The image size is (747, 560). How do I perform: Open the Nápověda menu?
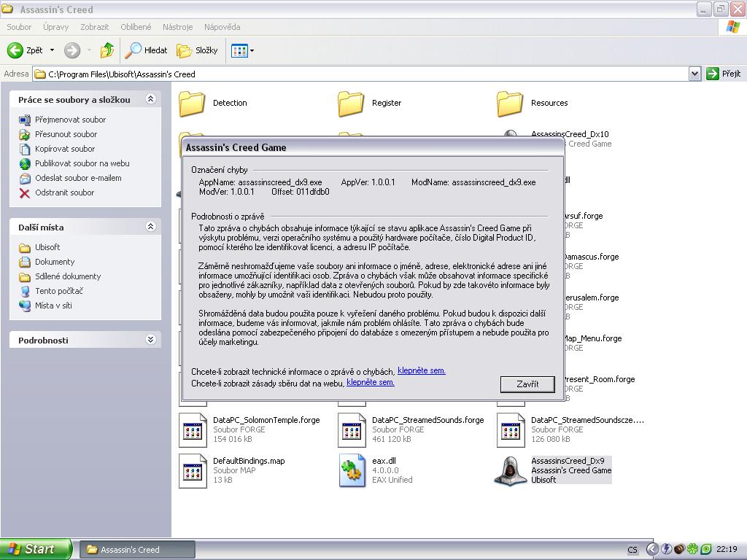[222, 27]
